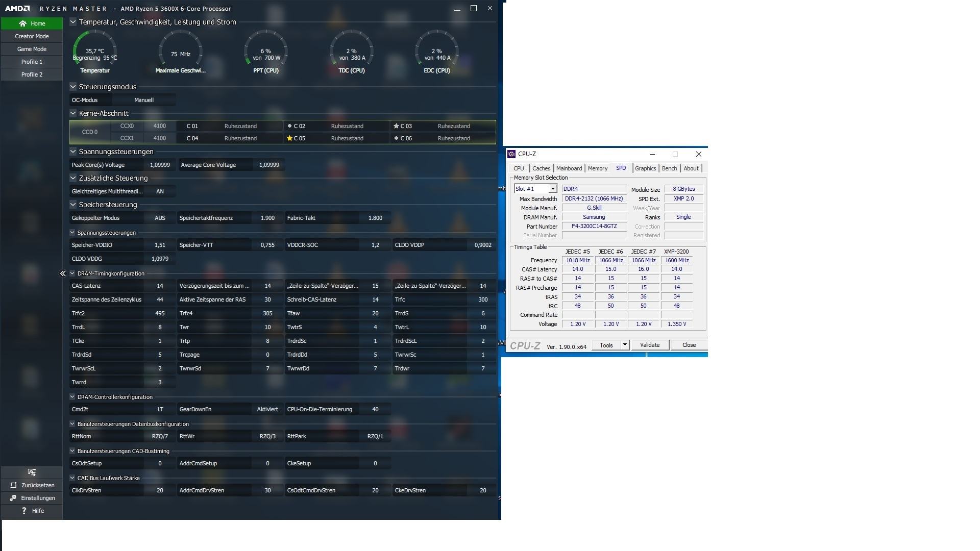
Task: Open the Tools dropdown arrow in CPU-Z
Action: click(624, 345)
